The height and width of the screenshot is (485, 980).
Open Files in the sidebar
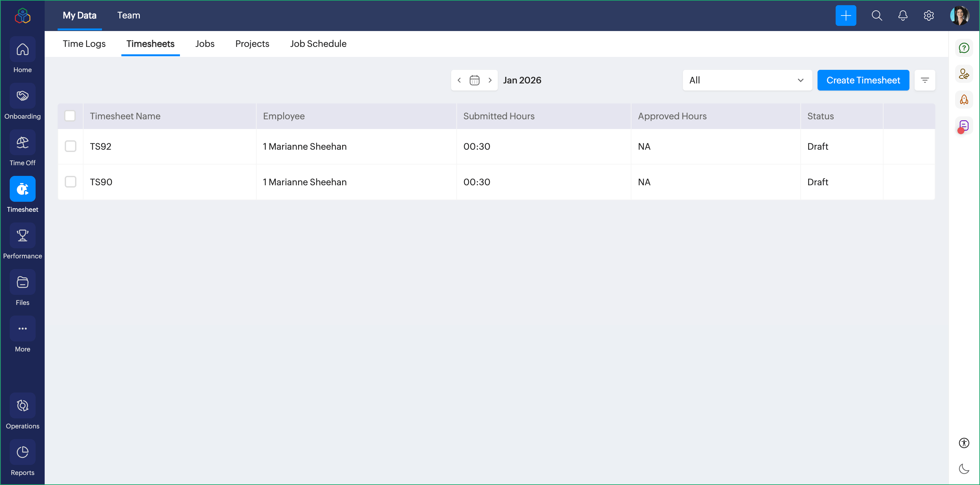22,282
